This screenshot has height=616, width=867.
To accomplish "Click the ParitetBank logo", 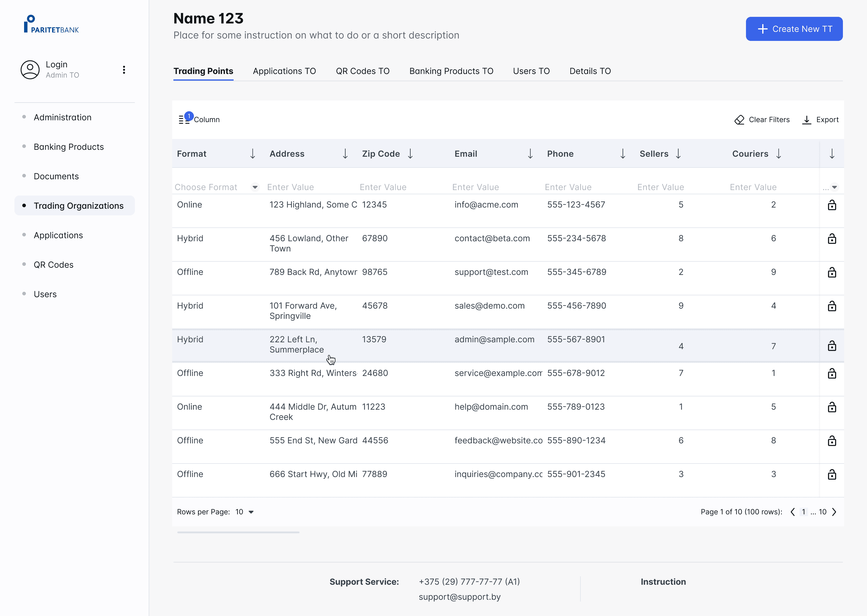I will tap(51, 25).
